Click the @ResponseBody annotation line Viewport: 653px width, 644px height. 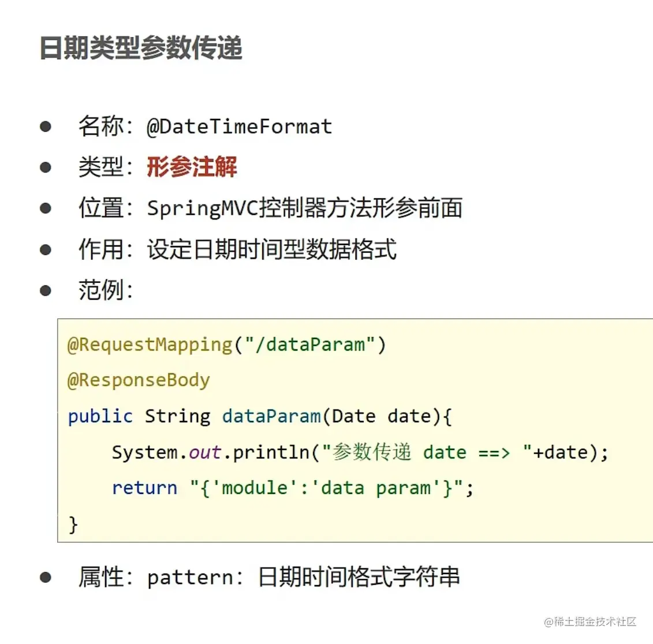139,380
